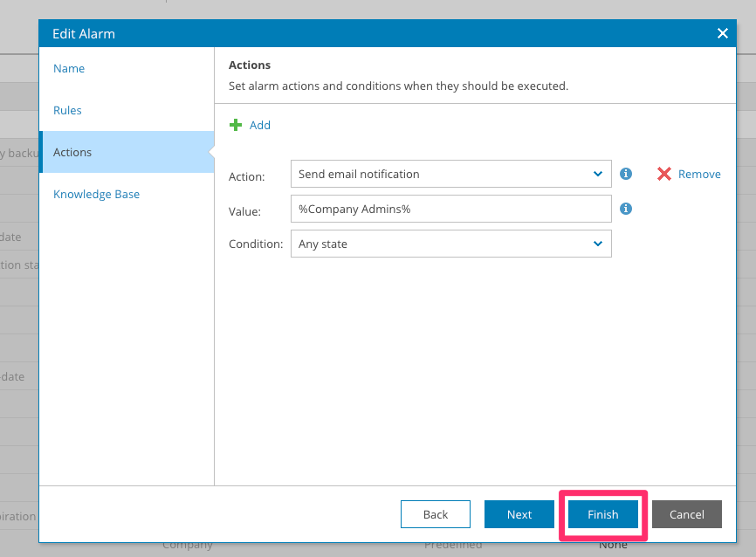The height and width of the screenshot is (557, 756).
Task: Click the chevron arrow in Action dropdown
Action: pos(598,174)
